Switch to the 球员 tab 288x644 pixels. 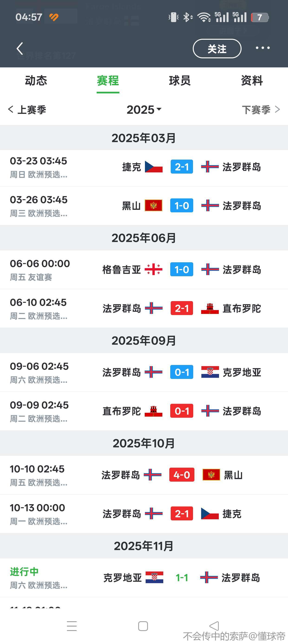180,81
